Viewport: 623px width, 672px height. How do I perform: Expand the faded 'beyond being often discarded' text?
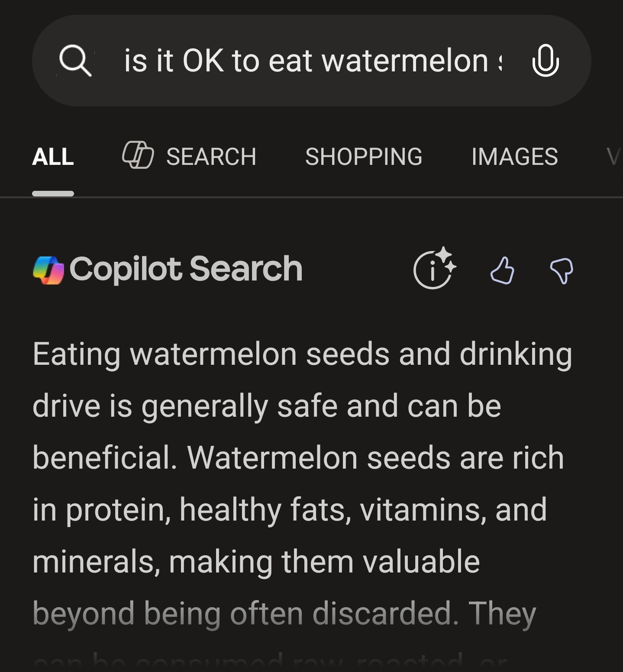tap(284, 614)
